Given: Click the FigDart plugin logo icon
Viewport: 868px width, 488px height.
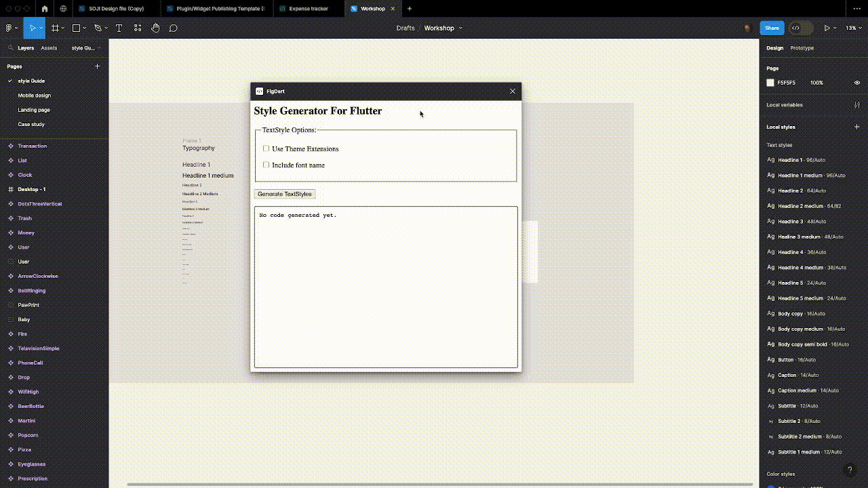Looking at the screenshot, I should [259, 91].
